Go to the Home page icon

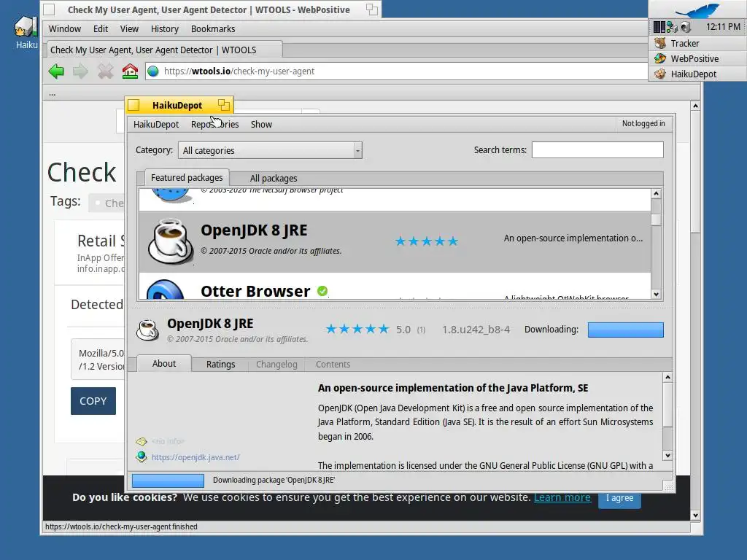click(x=130, y=71)
